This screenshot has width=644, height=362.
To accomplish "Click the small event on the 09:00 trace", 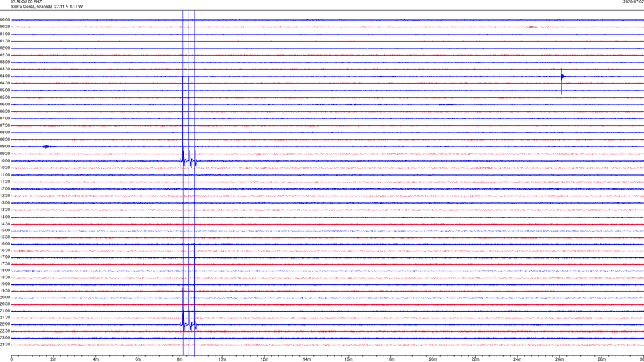I will [46, 147].
